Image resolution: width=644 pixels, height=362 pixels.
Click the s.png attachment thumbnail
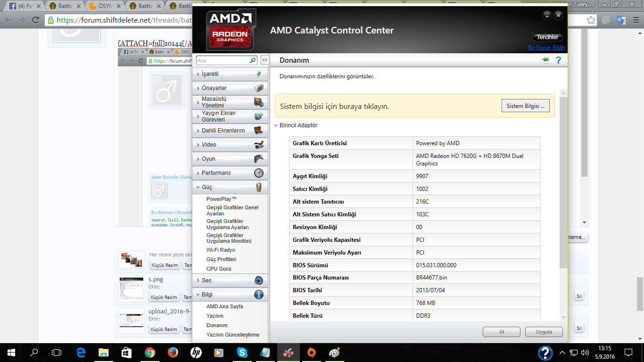pos(132,289)
